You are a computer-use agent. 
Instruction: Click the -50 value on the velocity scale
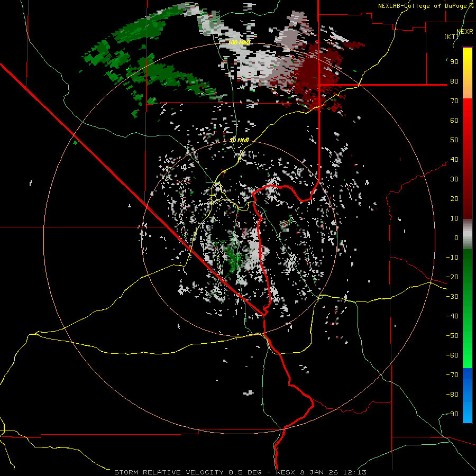pyautogui.click(x=452, y=336)
